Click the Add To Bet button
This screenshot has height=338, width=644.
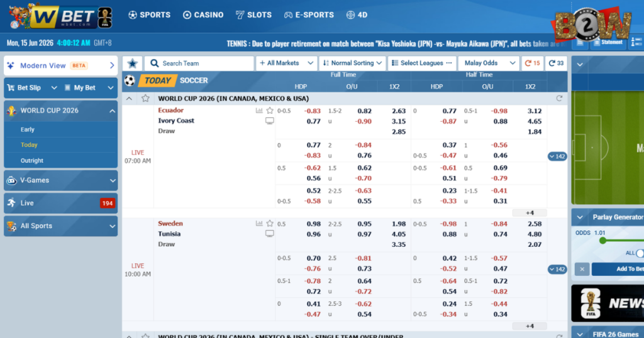pyautogui.click(x=618, y=269)
